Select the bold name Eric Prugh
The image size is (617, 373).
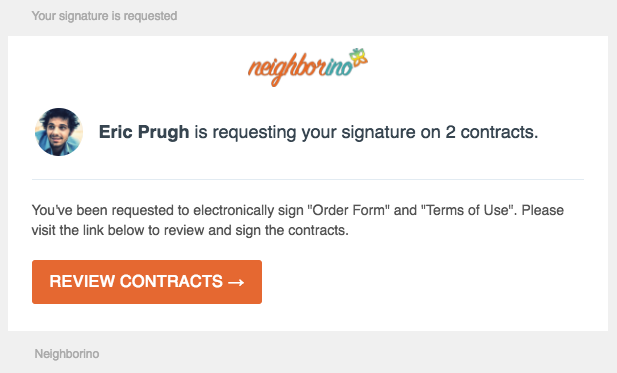(144, 132)
